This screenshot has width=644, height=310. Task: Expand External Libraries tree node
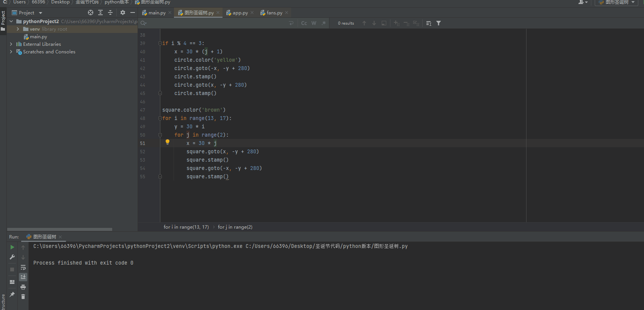click(x=11, y=44)
